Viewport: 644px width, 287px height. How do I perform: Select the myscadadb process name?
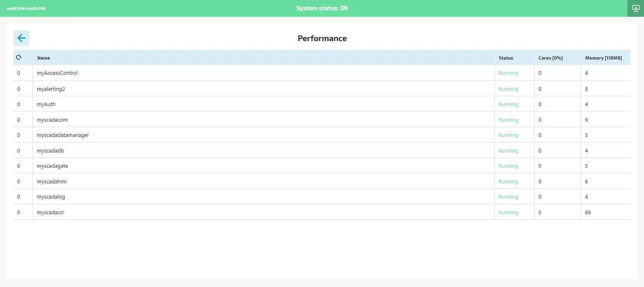click(50, 151)
